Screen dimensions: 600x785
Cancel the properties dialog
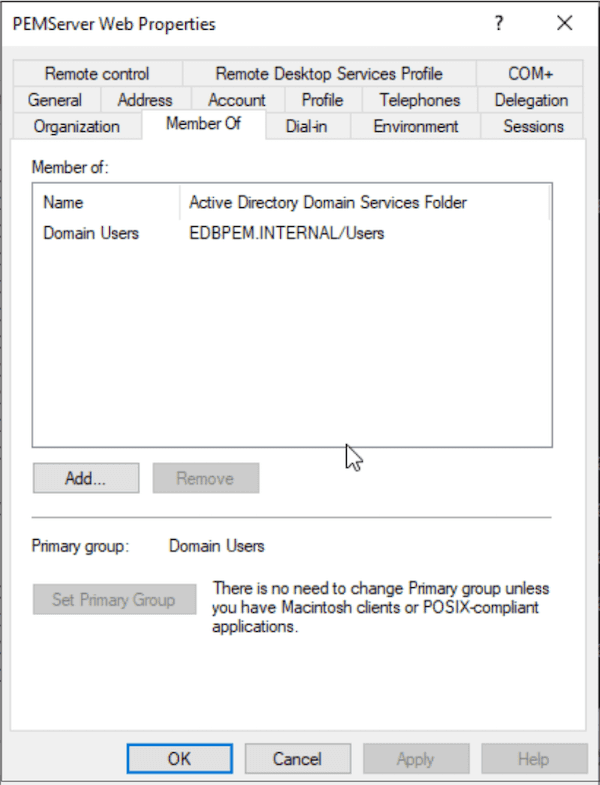pos(298,759)
